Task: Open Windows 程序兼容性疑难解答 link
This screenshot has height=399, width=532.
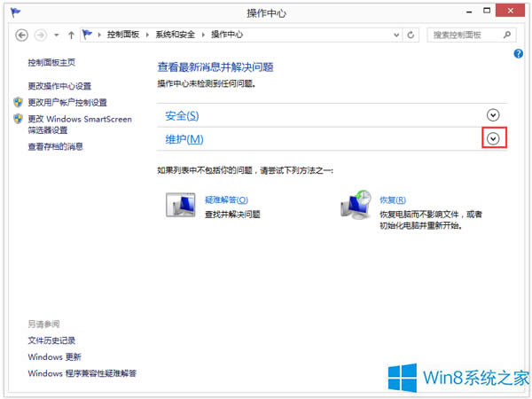Action: [82, 373]
